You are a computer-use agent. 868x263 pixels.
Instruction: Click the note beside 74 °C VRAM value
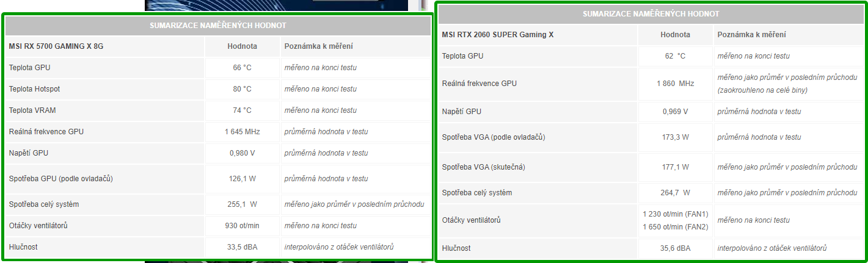click(x=320, y=110)
